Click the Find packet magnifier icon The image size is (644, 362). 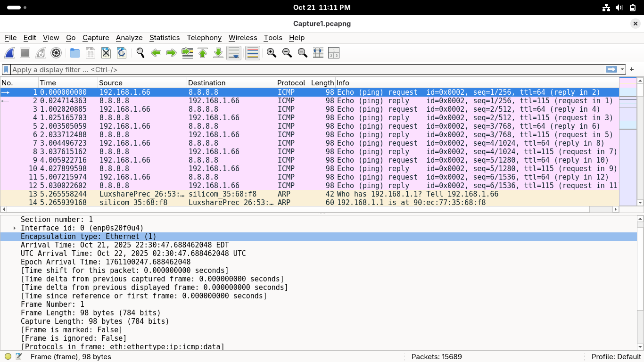(x=140, y=53)
